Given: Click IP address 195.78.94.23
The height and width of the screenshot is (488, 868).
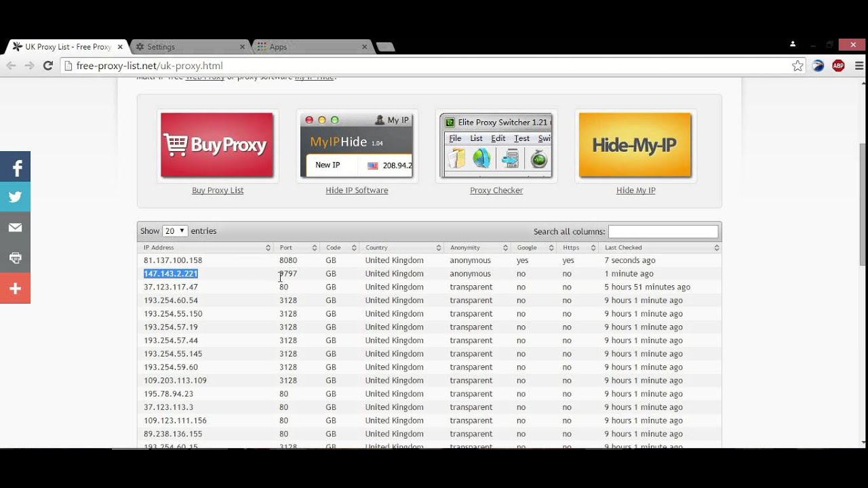Looking at the screenshot, I should (x=168, y=394).
